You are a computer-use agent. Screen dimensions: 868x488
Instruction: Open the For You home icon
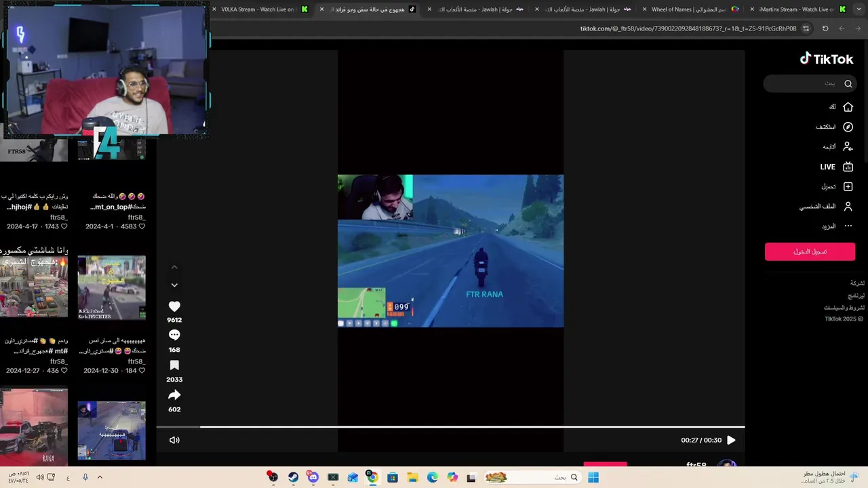(x=848, y=107)
